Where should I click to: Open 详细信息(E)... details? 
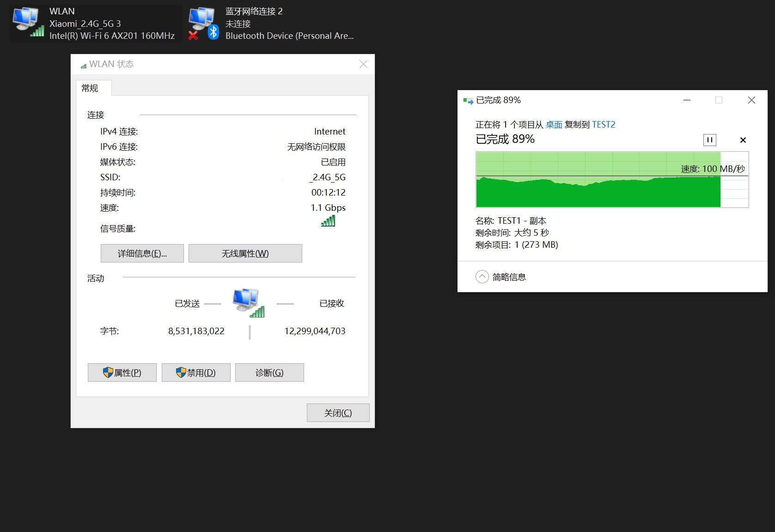142,253
